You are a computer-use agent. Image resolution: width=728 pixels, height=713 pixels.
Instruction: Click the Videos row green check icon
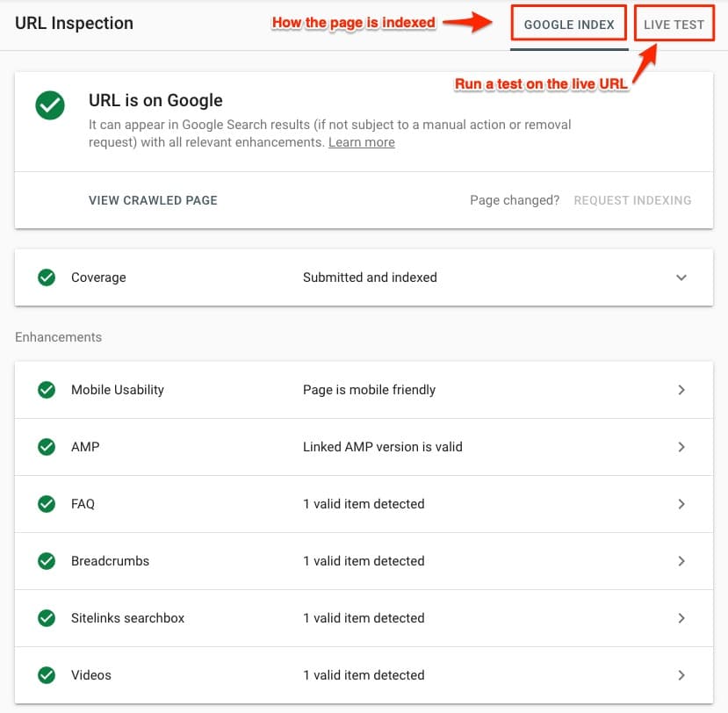(x=47, y=675)
